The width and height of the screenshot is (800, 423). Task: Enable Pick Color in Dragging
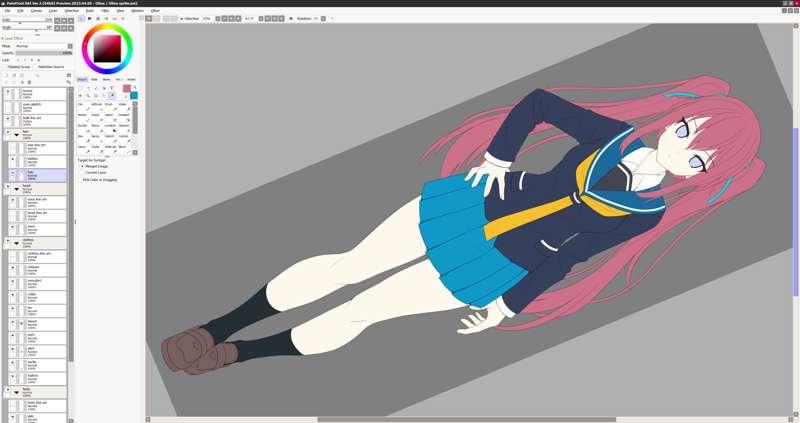98,180
